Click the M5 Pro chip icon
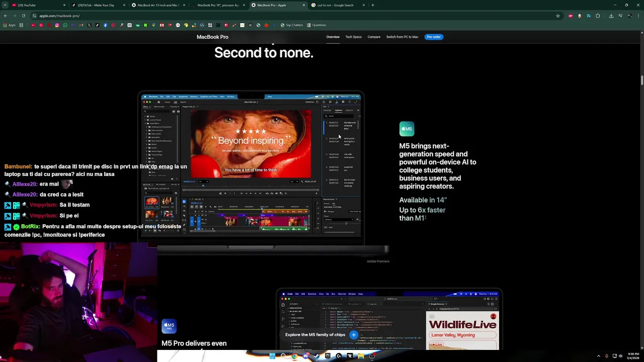This screenshot has height=362, width=644. click(169, 326)
